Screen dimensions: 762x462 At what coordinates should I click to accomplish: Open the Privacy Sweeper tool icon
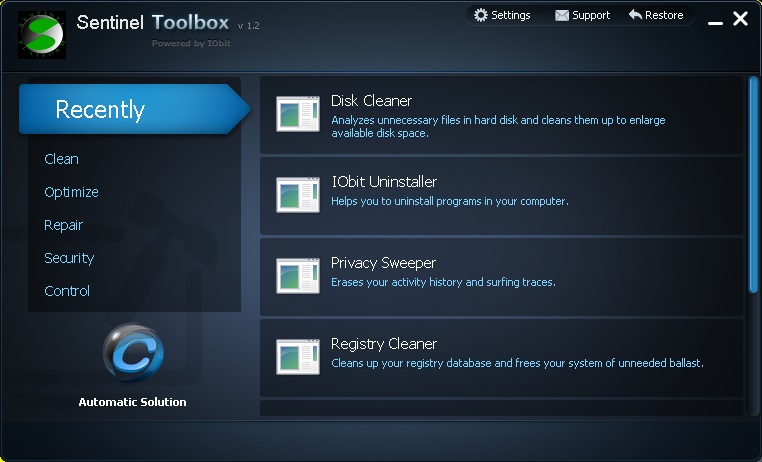(298, 276)
